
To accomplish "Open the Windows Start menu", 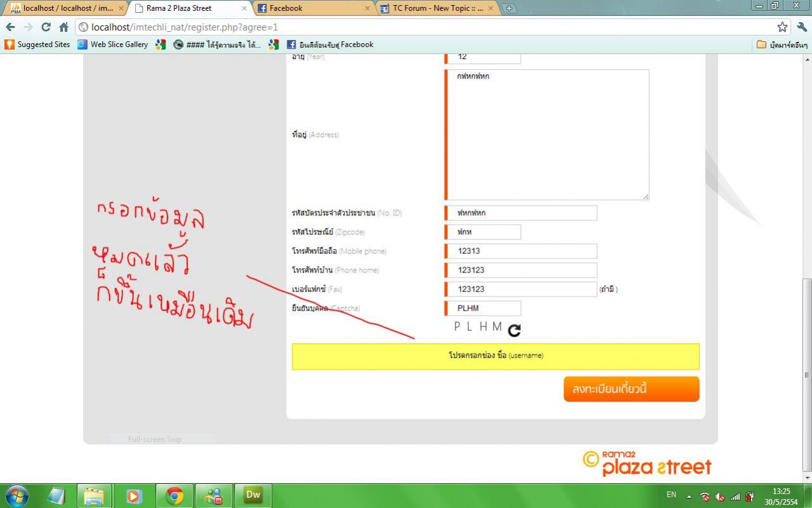I will [x=17, y=496].
